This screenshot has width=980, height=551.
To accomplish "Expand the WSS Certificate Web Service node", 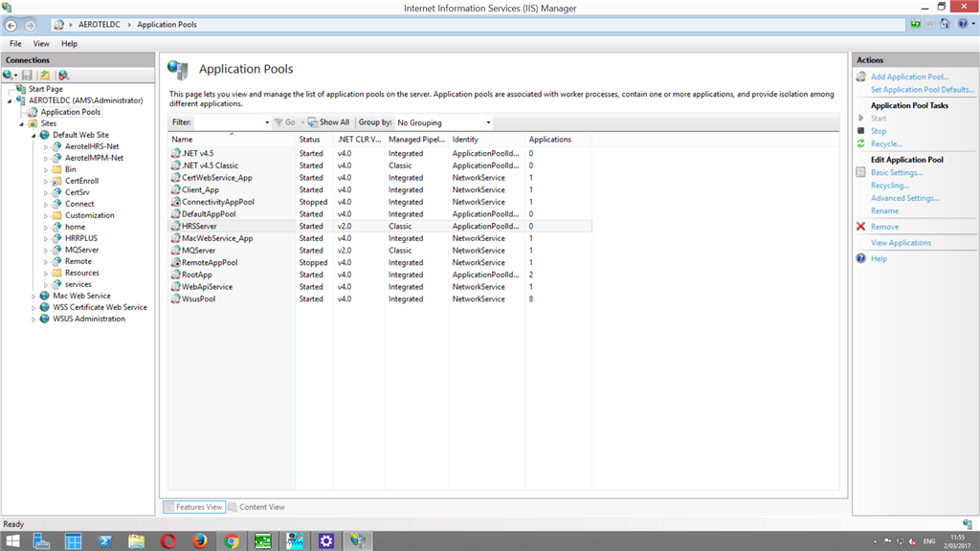I will pos(33,308).
